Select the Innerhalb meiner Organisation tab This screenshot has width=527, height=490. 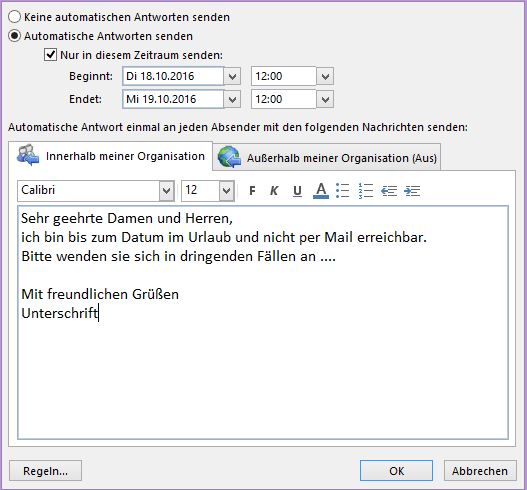tap(111, 156)
